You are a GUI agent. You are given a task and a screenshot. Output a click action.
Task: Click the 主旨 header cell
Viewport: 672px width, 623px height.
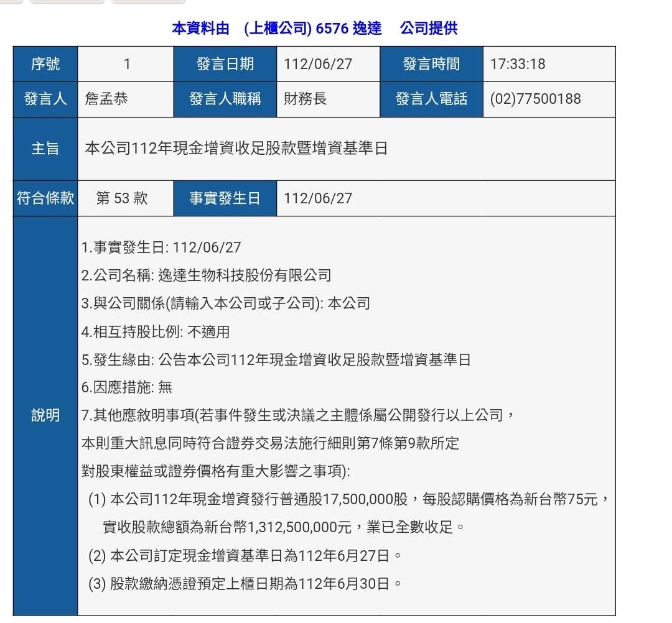(45, 149)
